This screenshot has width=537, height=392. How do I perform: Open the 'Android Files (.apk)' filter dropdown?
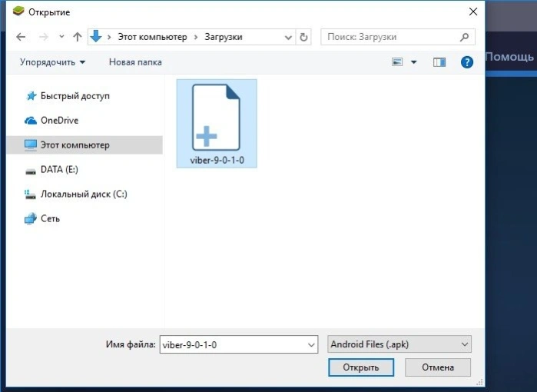coord(399,344)
